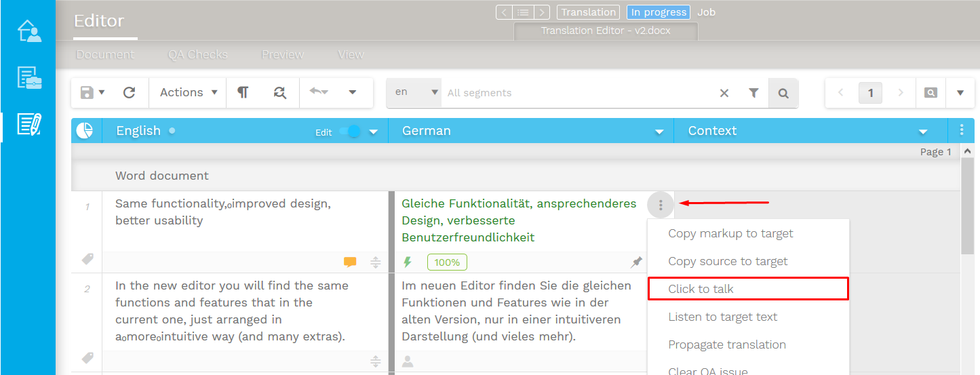Choose Copy source to target
Screen dimensions: 980x375
728,261
